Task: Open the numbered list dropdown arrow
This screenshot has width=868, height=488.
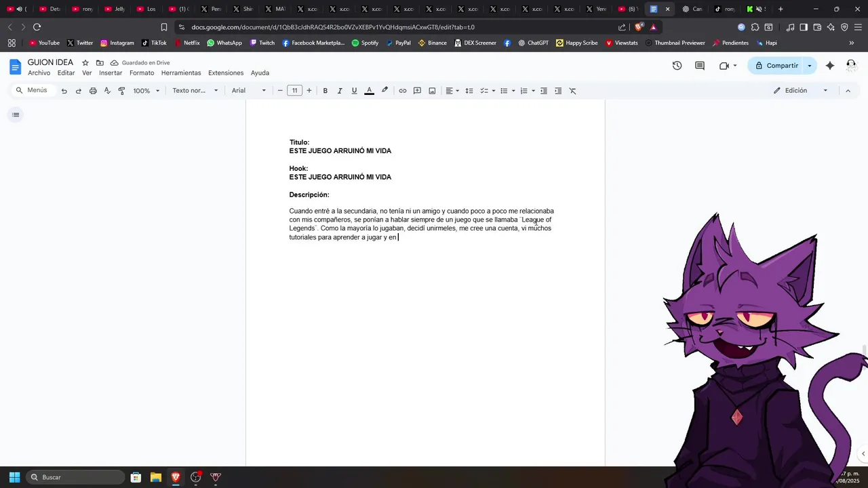Action: (533, 91)
